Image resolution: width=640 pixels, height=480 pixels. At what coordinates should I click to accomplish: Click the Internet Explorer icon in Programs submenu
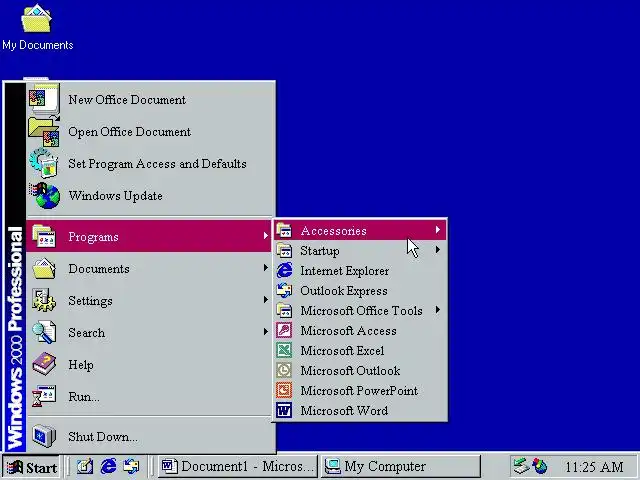pos(284,270)
